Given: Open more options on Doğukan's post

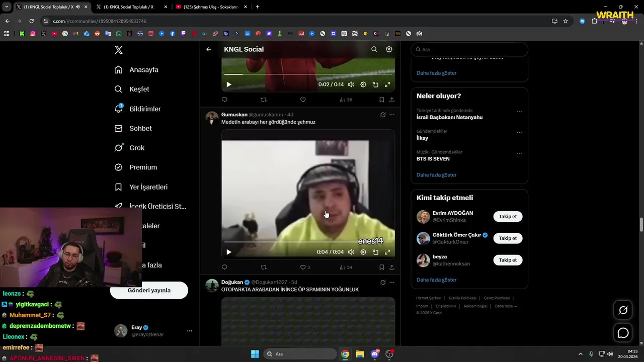Looking at the screenshot, I should (392, 282).
